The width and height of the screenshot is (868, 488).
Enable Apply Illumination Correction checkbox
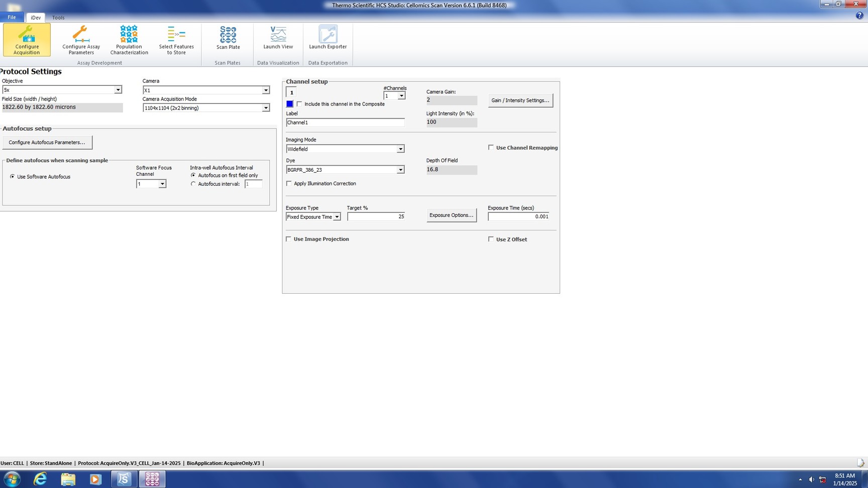click(x=289, y=184)
